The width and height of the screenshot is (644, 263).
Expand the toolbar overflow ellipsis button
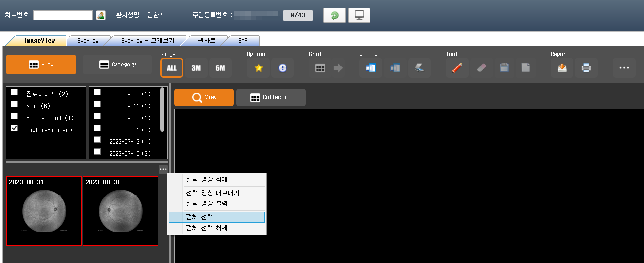pyautogui.click(x=624, y=68)
